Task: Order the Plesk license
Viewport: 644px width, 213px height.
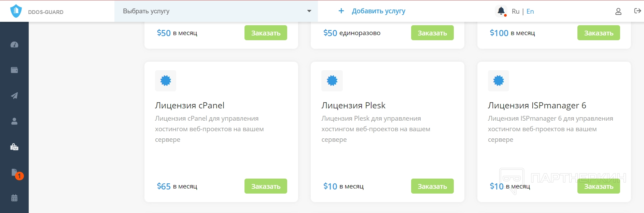Action: (432, 186)
